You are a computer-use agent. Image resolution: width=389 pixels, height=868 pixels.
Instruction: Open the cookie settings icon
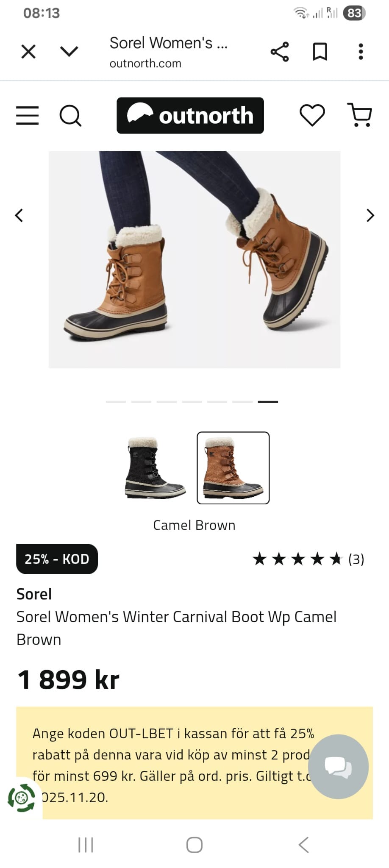coord(21,798)
